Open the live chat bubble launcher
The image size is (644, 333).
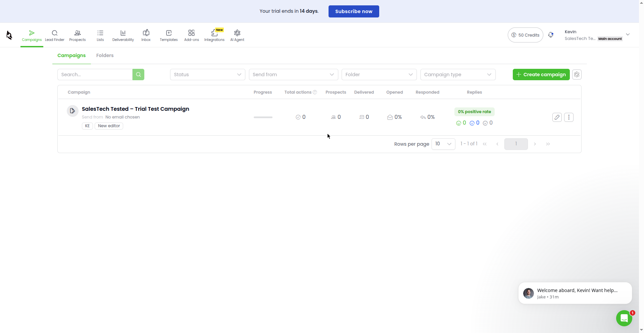tap(624, 318)
